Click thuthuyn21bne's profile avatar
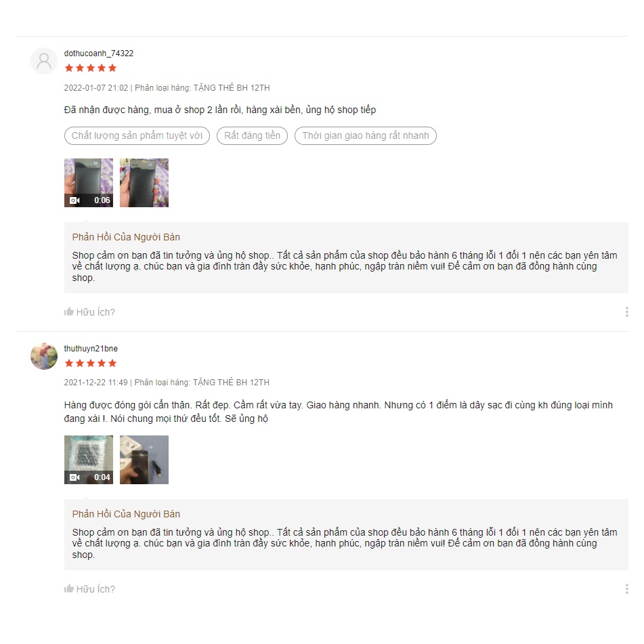Screen dimensions: 644x644 44,356
